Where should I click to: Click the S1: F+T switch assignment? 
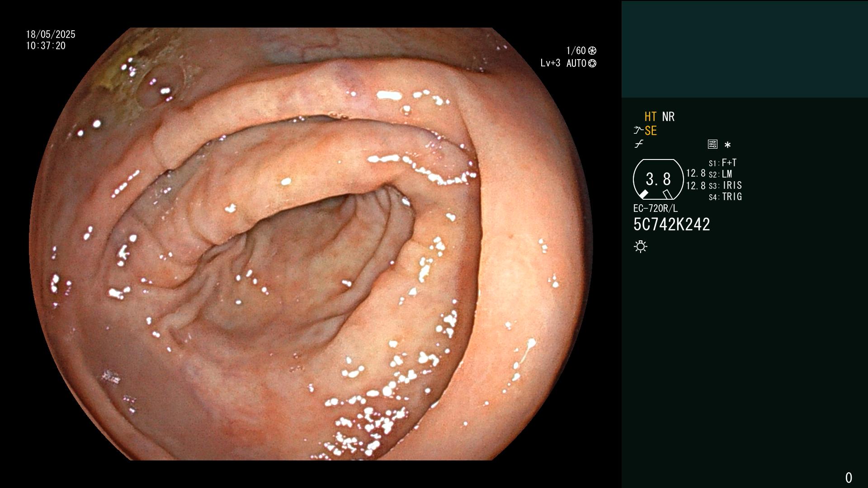click(x=722, y=163)
